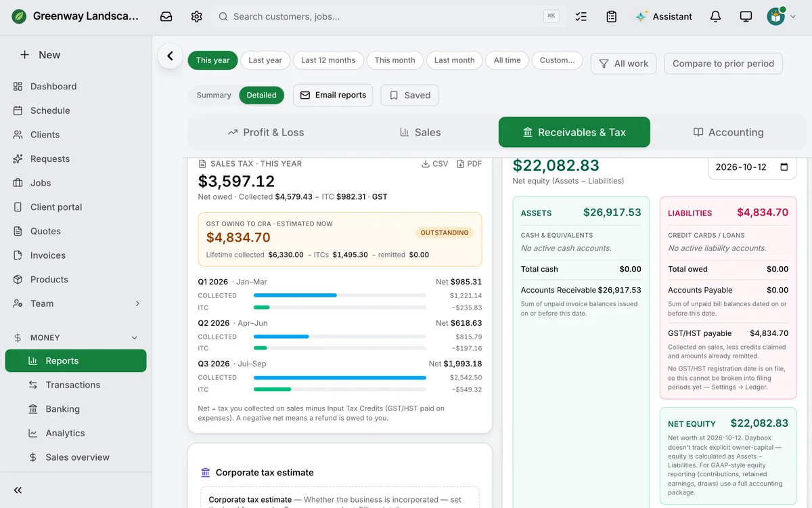The image size is (812, 508).
Task: Open Sales overview page
Action: point(76,457)
